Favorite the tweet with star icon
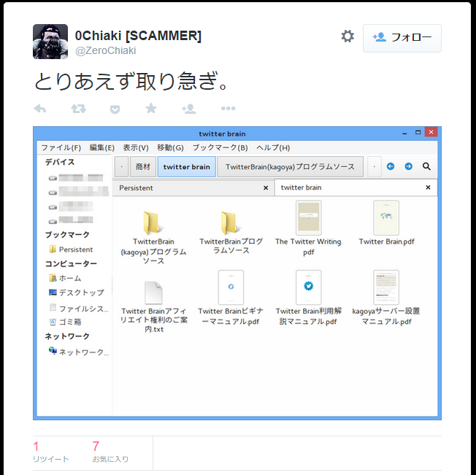The height and width of the screenshot is (475, 476). [151, 108]
